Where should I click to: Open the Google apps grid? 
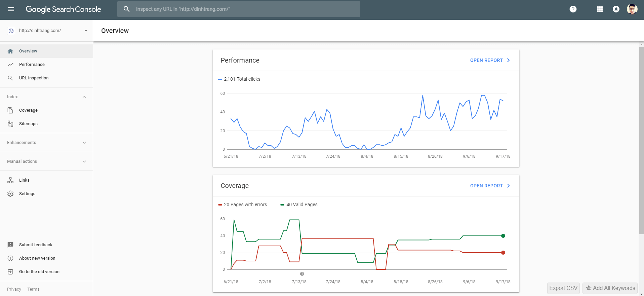click(x=600, y=9)
